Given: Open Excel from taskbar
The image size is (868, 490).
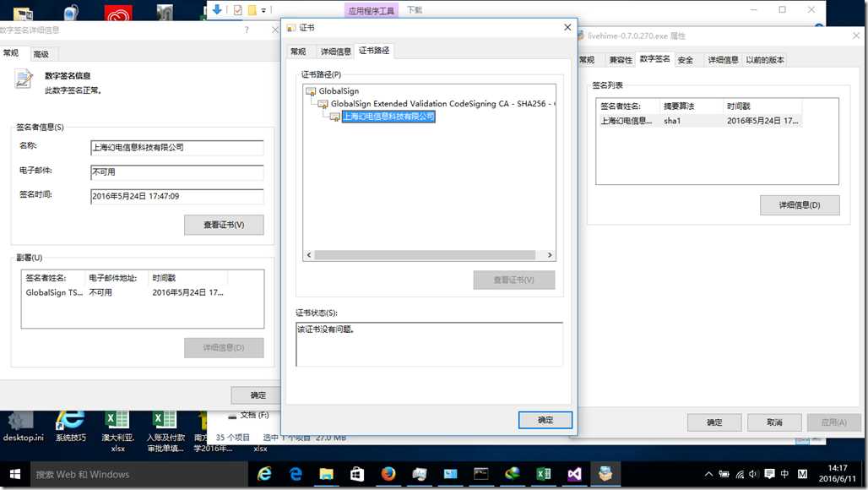Looking at the screenshot, I should click(x=544, y=474).
